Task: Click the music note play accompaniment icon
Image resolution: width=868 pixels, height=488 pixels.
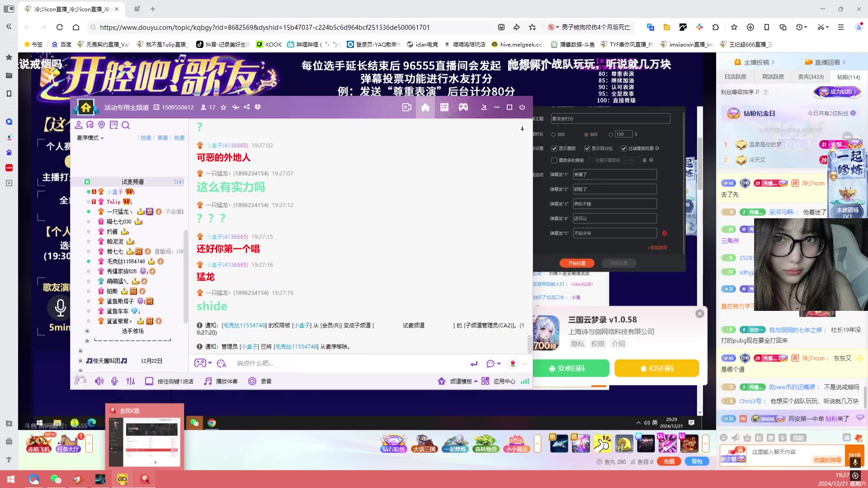Action: [x=208, y=381]
